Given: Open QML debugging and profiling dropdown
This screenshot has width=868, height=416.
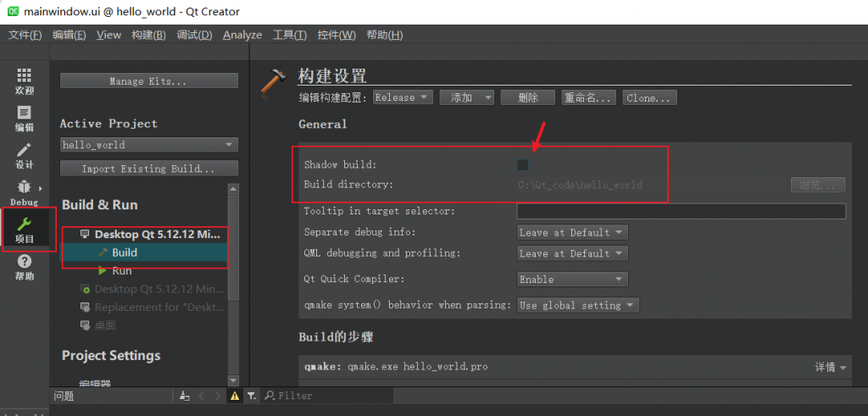Looking at the screenshot, I should click(572, 253).
